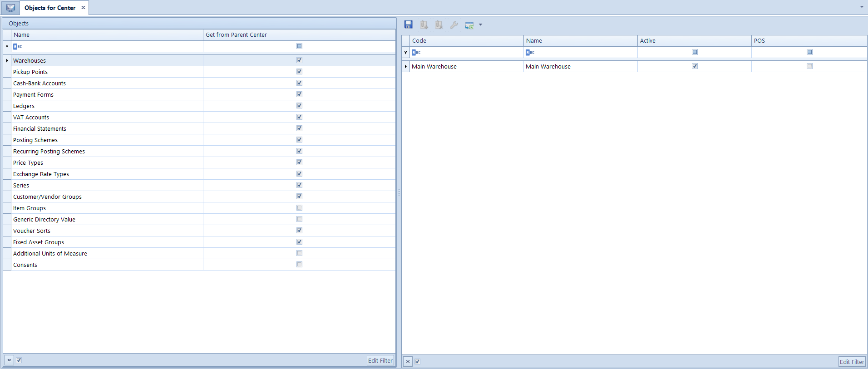
Task: Select the Additional Units of Measure row
Action: click(x=199, y=253)
